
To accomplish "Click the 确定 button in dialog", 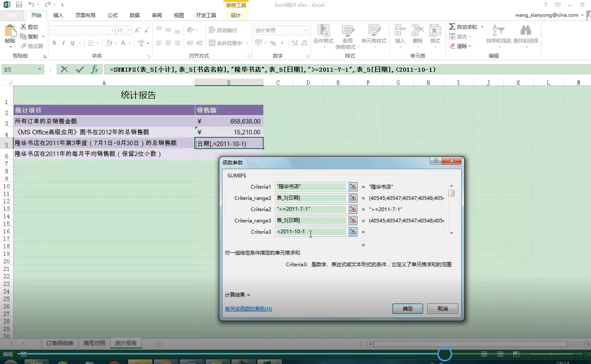I will tap(408, 308).
